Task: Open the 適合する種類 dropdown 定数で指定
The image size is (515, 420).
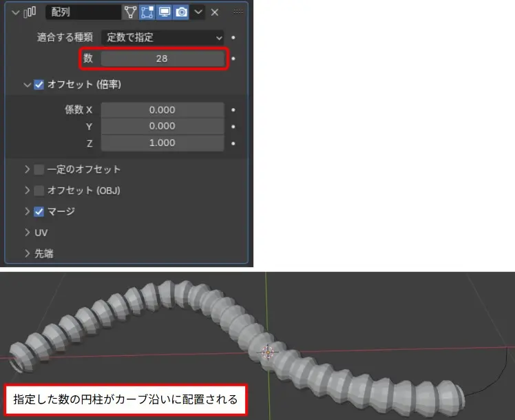Action: point(162,37)
